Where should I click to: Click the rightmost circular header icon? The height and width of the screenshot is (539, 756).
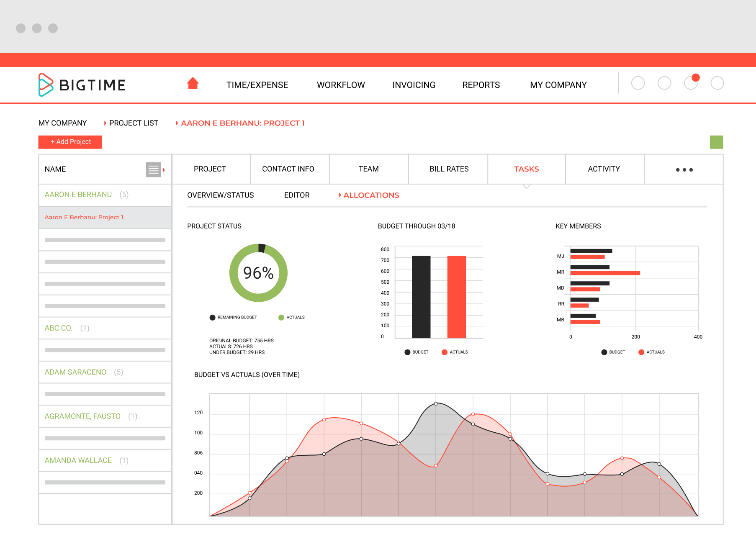click(717, 83)
